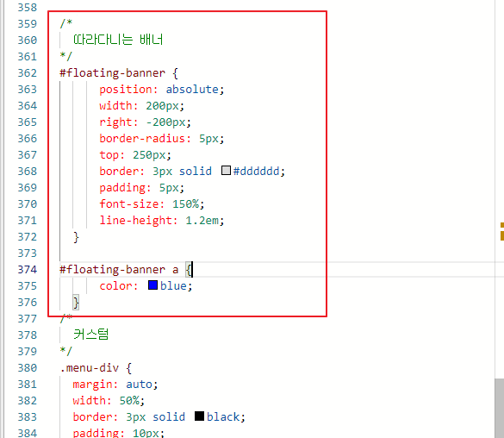504x438 pixels.
Task: Click the closing brace on line 376
Action: pos(76,303)
